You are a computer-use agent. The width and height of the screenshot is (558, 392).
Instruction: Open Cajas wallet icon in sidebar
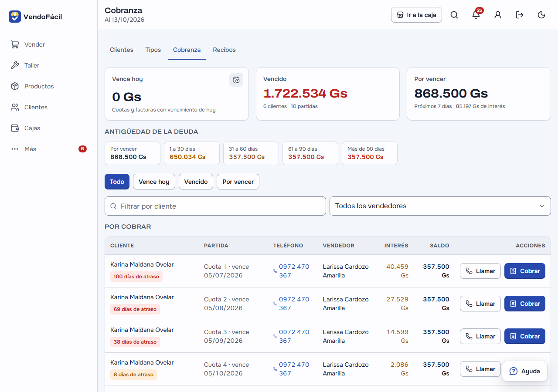click(x=15, y=128)
